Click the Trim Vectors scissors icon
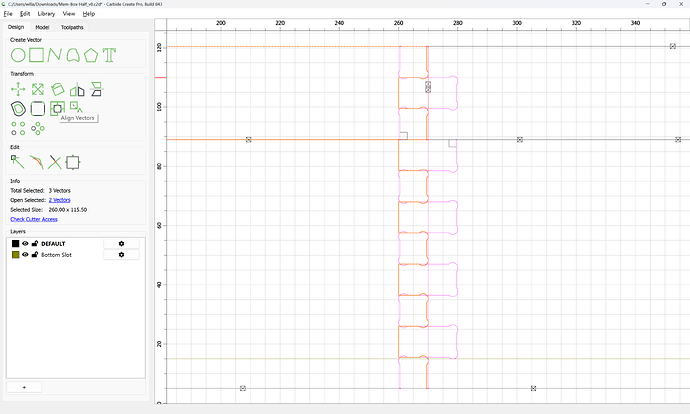The image size is (690, 414). pyautogui.click(x=55, y=162)
